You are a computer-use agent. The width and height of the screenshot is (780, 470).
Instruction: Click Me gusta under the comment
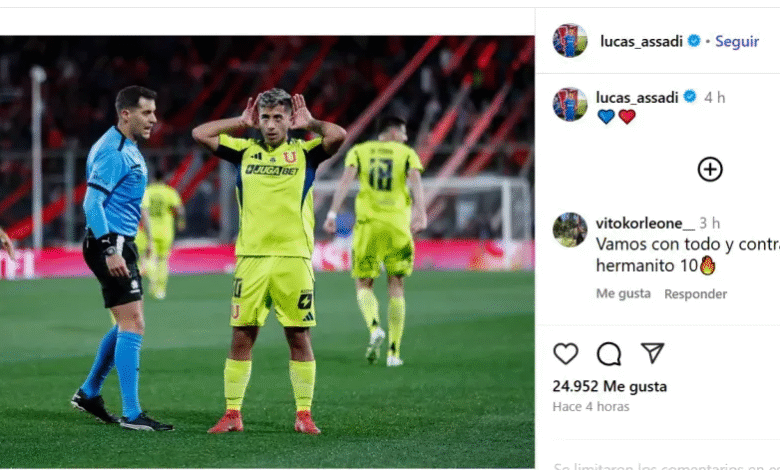pyautogui.click(x=623, y=293)
